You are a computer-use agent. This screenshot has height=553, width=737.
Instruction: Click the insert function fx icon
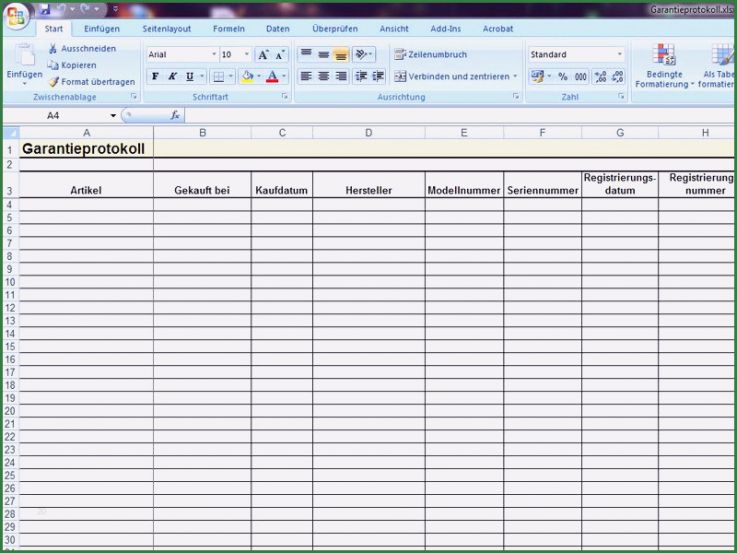point(175,115)
